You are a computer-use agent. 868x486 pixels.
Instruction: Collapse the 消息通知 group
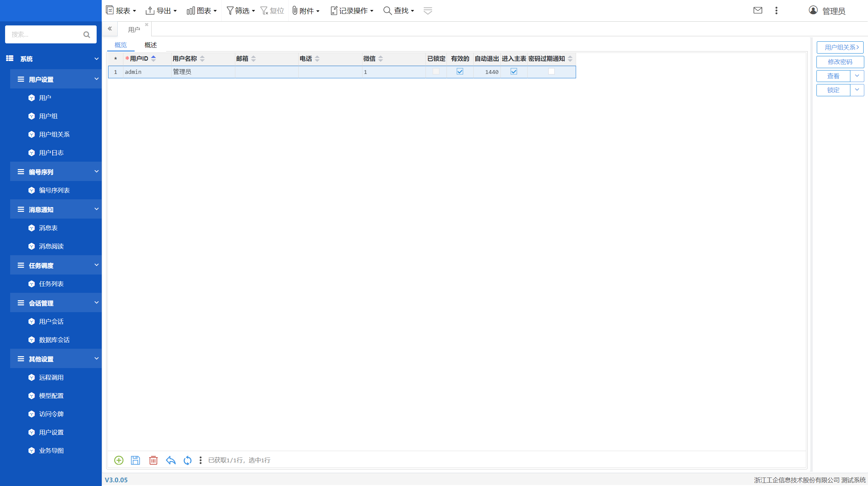pos(97,209)
